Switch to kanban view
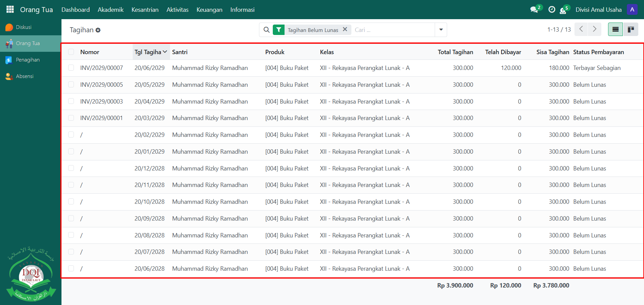The image size is (644, 305). [631, 30]
